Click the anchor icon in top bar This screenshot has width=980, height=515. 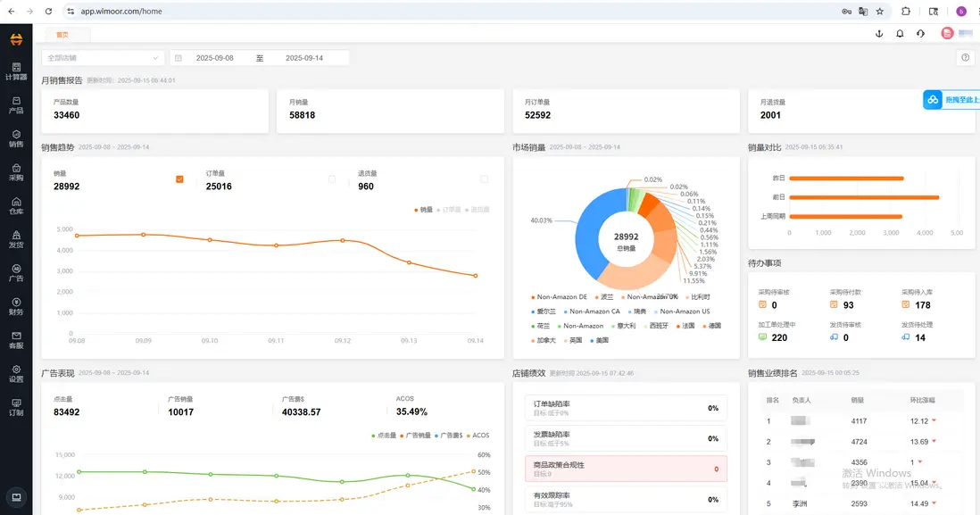pyautogui.click(x=879, y=34)
